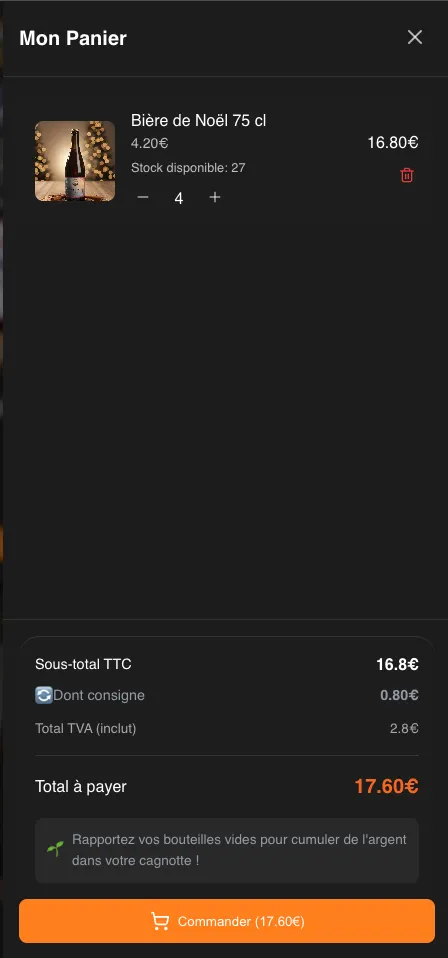Select the Bière de Noël 75 cl title
This screenshot has height=958, width=448.
pos(198,121)
